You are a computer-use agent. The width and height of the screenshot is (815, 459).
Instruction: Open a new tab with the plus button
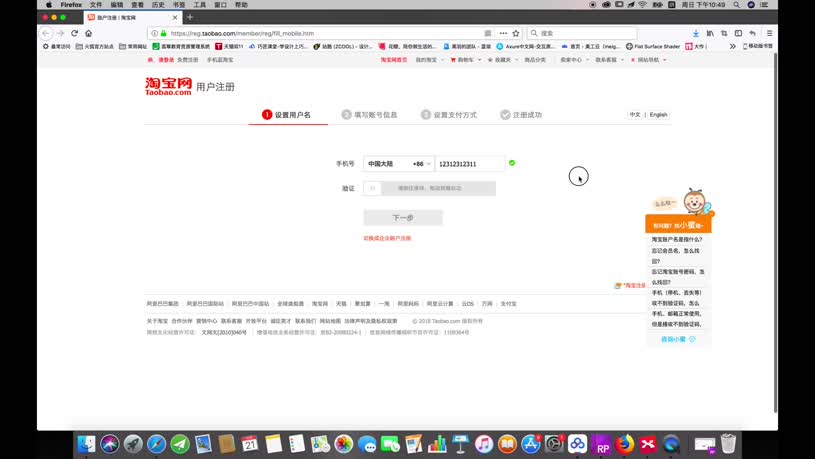[x=190, y=17]
